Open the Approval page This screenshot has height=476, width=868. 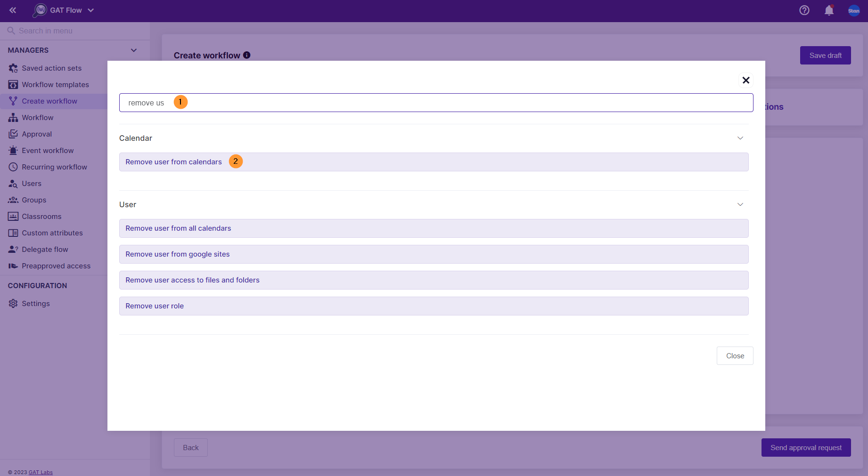coord(37,134)
